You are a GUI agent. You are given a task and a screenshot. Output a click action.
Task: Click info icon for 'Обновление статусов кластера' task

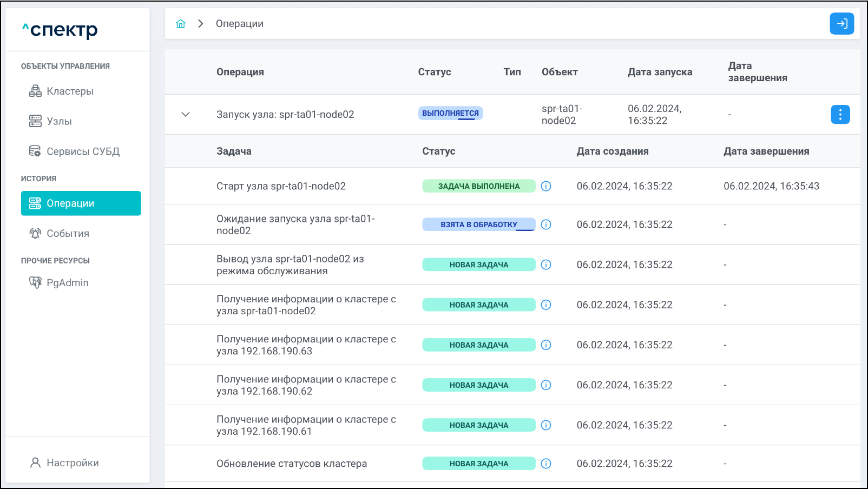pyautogui.click(x=546, y=464)
